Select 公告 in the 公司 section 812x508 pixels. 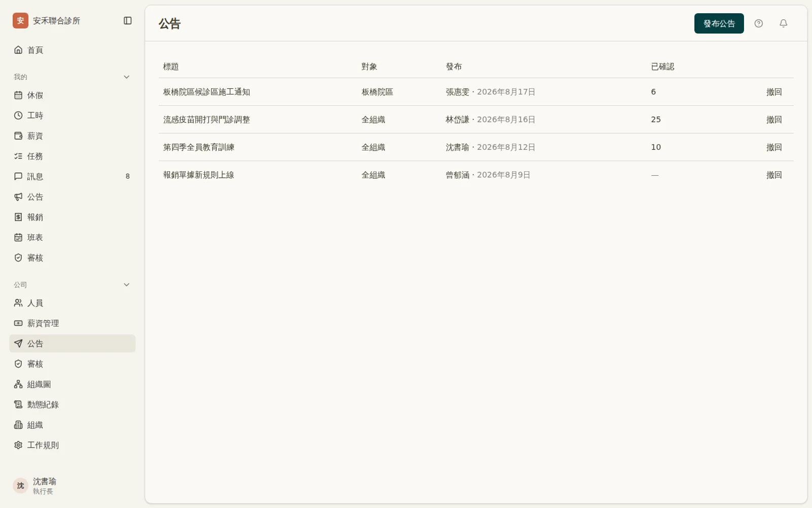(72, 343)
